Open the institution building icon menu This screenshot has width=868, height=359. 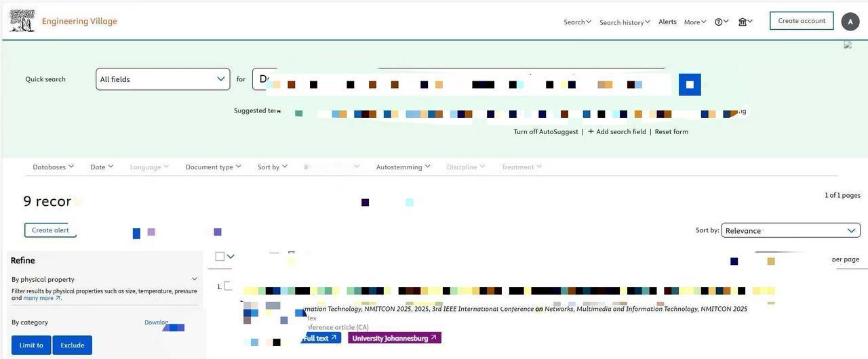point(745,22)
